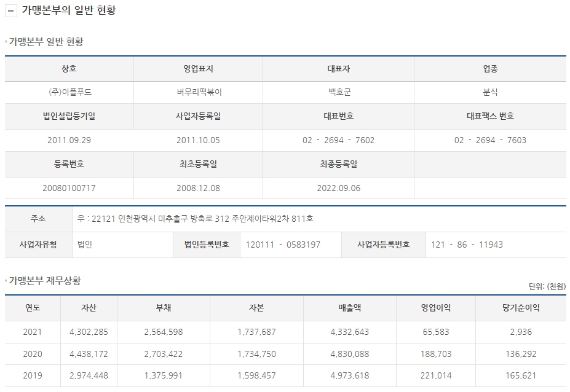Select 2021 assets value 4,302,285

point(89,332)
